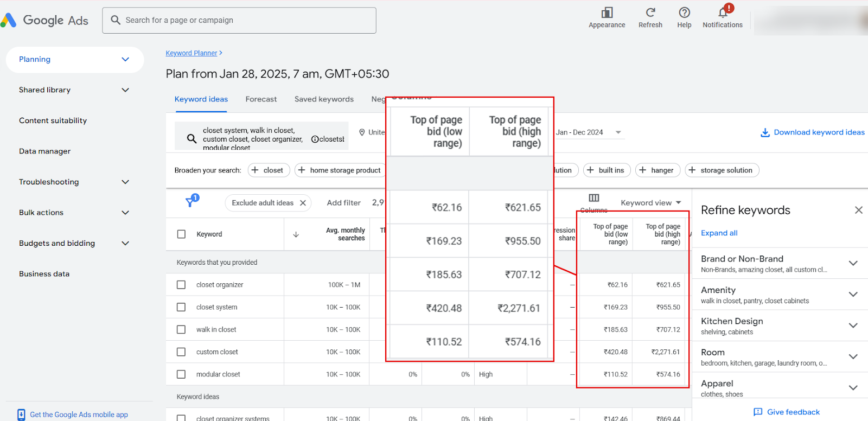Viewport: 868px width, 421px height.
Task: Check the 'closet system' row checkbox
Action: tap(181, 307)
